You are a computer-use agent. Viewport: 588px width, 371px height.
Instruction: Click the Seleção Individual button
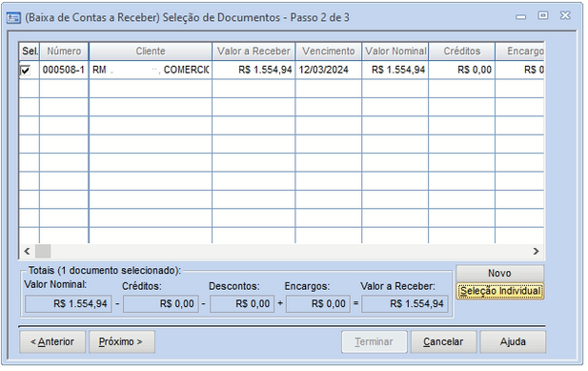pos(499,291)
